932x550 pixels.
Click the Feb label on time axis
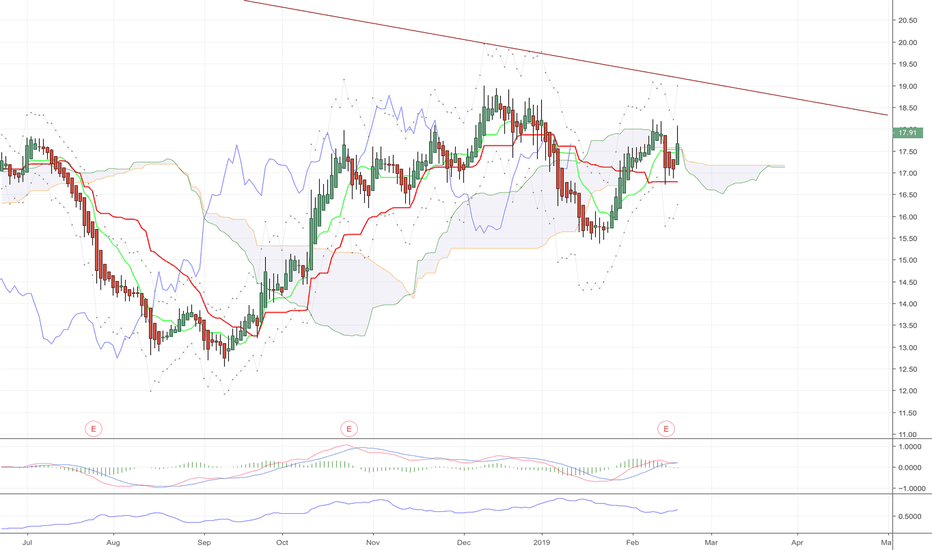(632, 542)
